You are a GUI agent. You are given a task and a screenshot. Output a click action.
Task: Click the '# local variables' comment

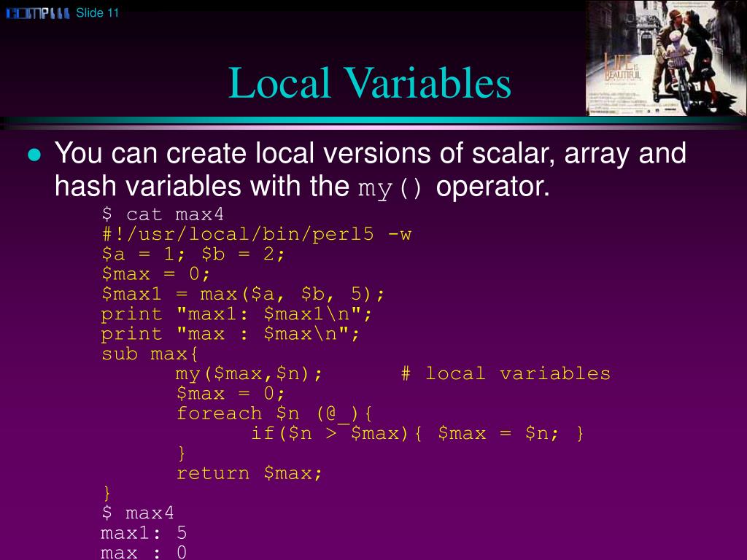click(506, 373)
